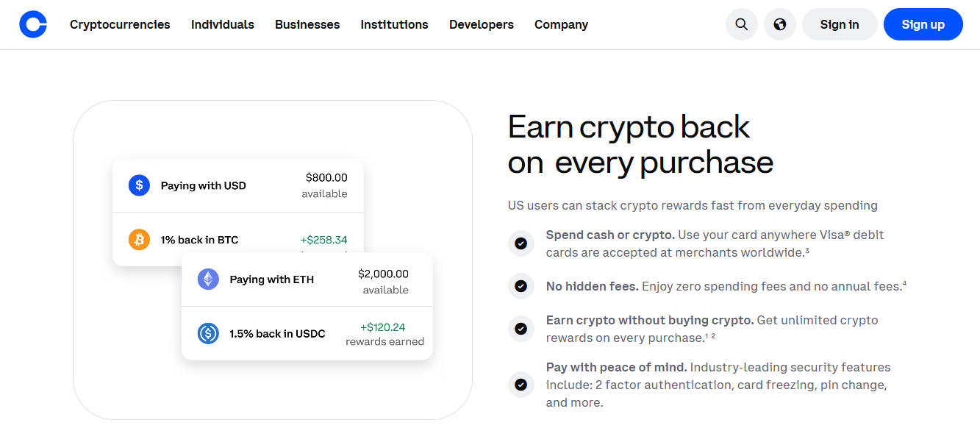Open the Individuals dropdown menu
The height and width of the screenshot is (431, 980).
tap(223, 24)
